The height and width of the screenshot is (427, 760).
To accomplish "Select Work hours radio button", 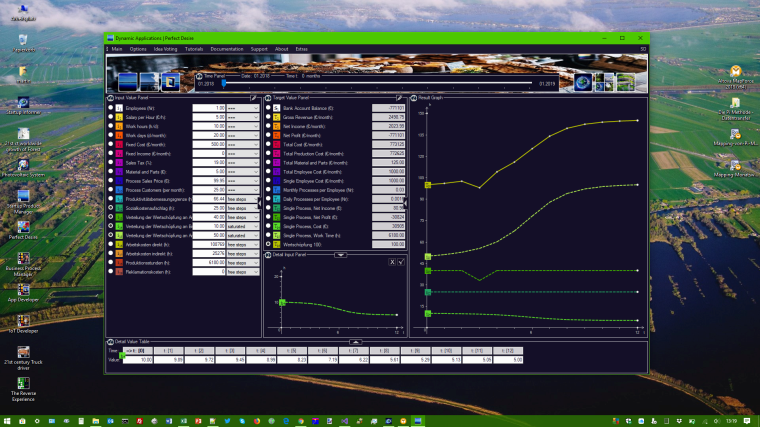I will pyautogui.click(x=111, y=126).
